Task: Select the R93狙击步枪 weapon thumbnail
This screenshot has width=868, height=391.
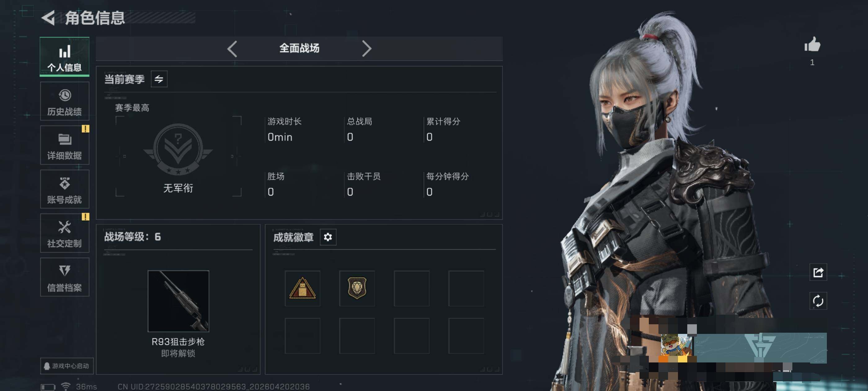Action: (178, 301)
